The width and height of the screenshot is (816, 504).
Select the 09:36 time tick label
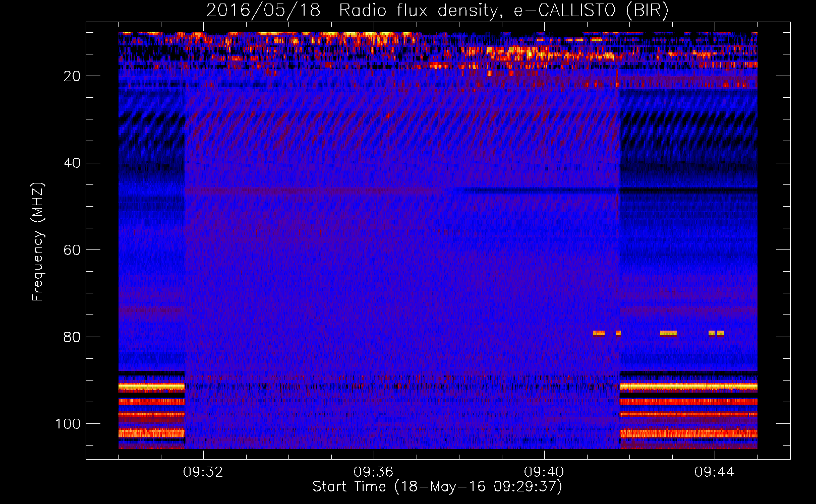tap(373, 472)
